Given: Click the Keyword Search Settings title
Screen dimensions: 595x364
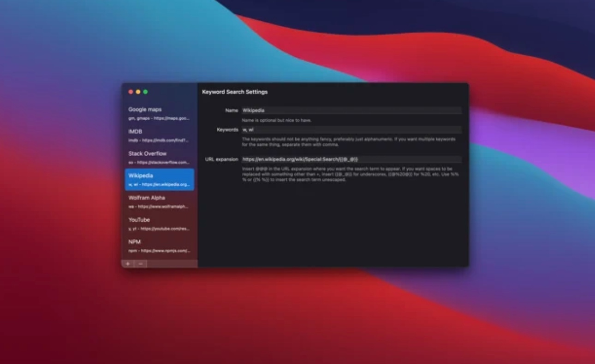Looking at the screenshot, I should [x=235, y=92].
